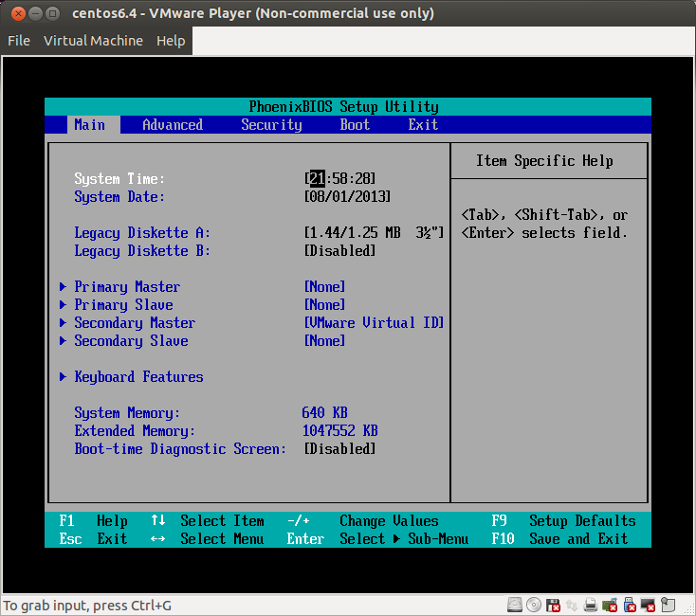Select Legacy Diskette A value 1.44/1.25 MB
This screenshot has height=616, width=696.
[375, 233]
